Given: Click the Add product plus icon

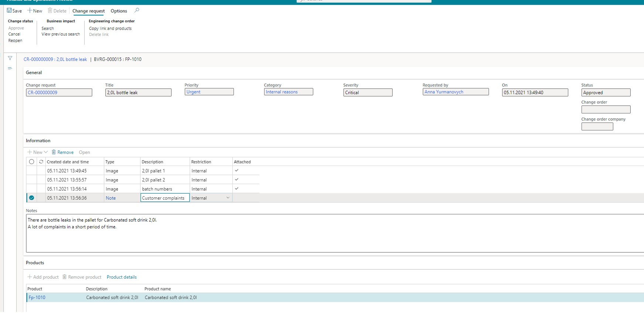Looking at the screenshot, I should (30, 277).
